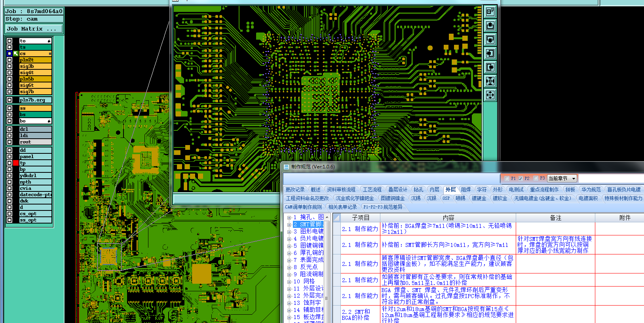The width and height of the screenshot is (644, 323).
Task: Switch to the 华为规范 tab
Action: pos(591,190)
